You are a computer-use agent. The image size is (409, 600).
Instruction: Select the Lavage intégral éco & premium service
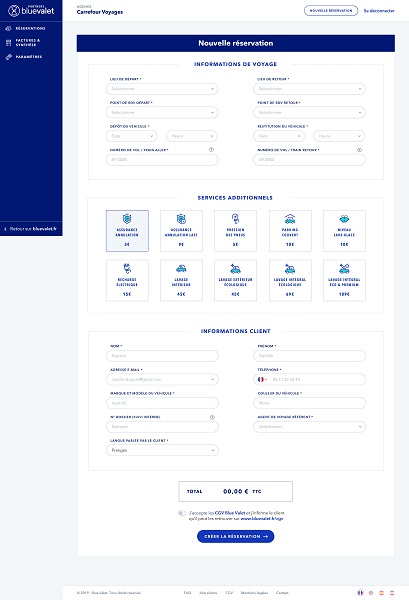[344, 280]
